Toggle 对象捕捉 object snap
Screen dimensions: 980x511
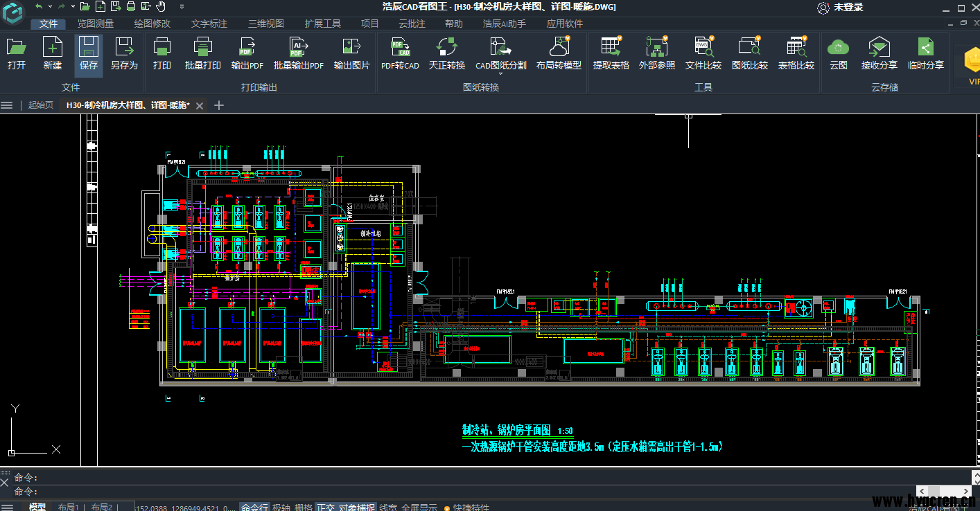click(357, 507)
